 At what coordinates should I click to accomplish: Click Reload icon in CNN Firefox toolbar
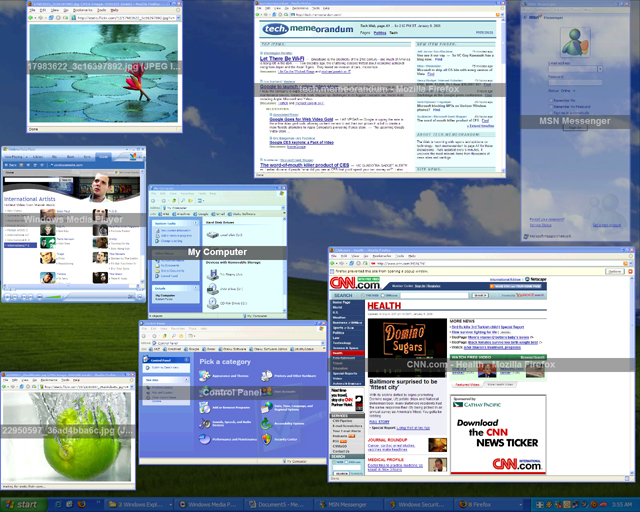[x=351, y=263]
